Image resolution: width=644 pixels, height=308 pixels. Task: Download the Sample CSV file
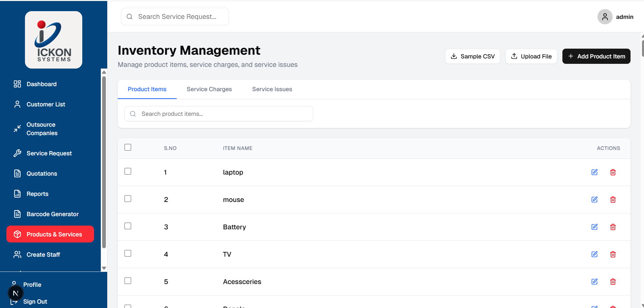[472, 56]
